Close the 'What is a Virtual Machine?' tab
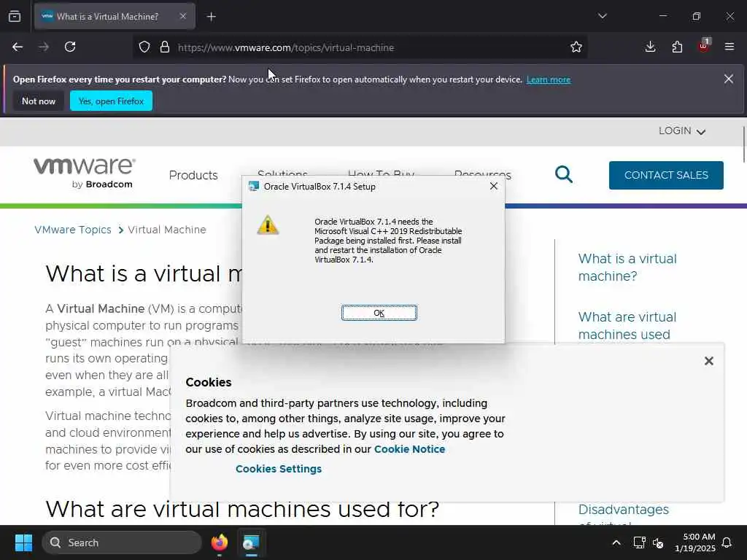This screenshot has height=560, width=747. 183,16
